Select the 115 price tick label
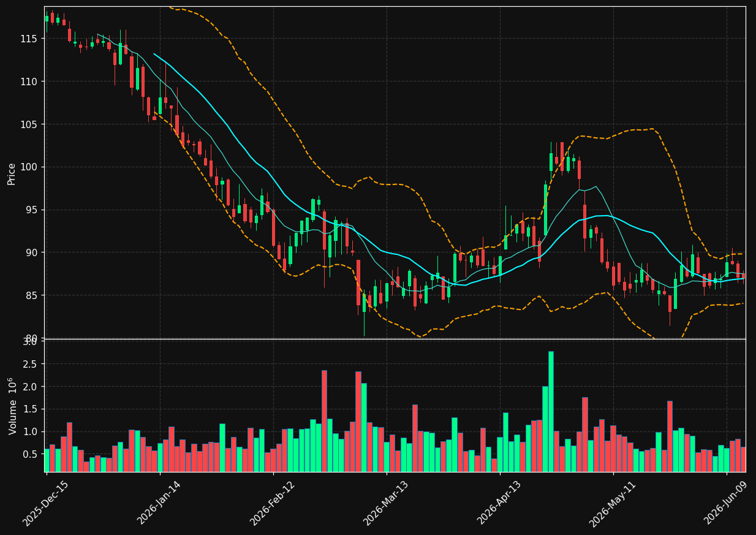 29,39
